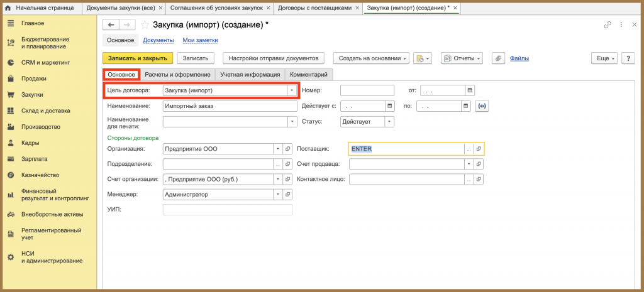Open the Счет продавца record icon

point(479,164)
